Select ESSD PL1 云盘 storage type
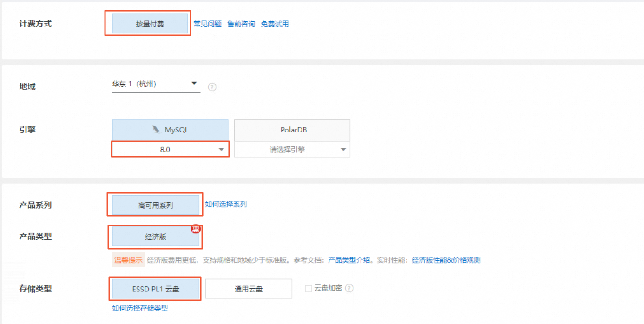The image size is (644, 324). pyautogui.click(x=156, y=289)
